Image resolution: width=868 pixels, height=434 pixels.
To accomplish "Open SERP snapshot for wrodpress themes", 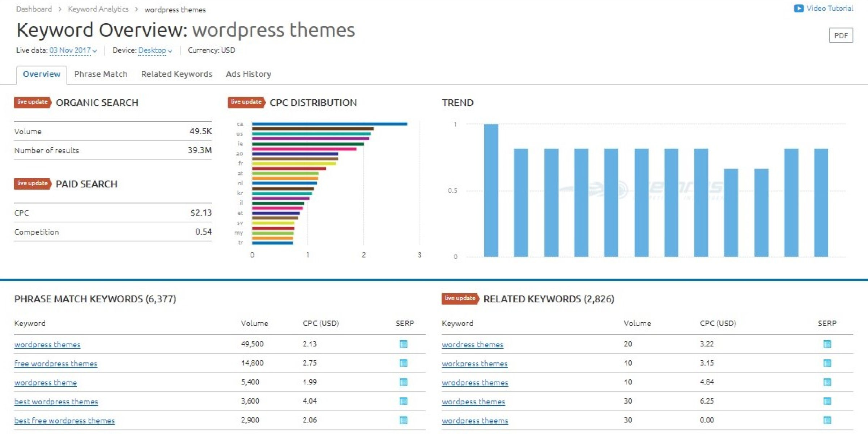I will coord(827,382).
